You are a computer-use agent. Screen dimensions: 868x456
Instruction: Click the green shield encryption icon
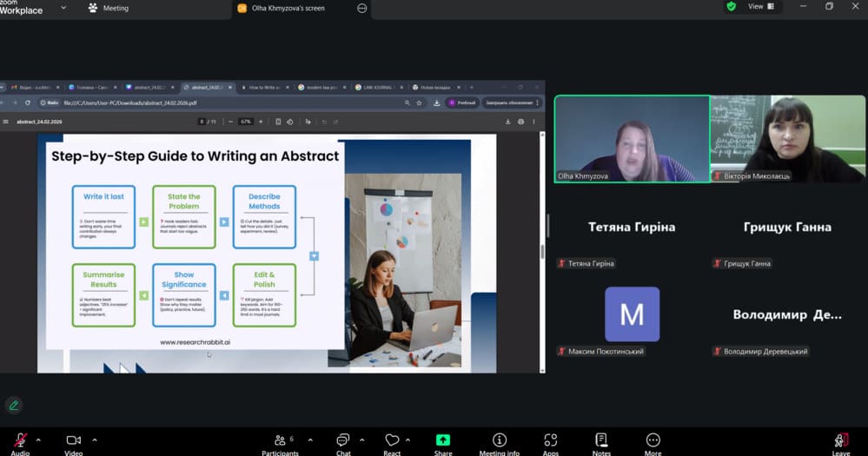pos(732,6)
